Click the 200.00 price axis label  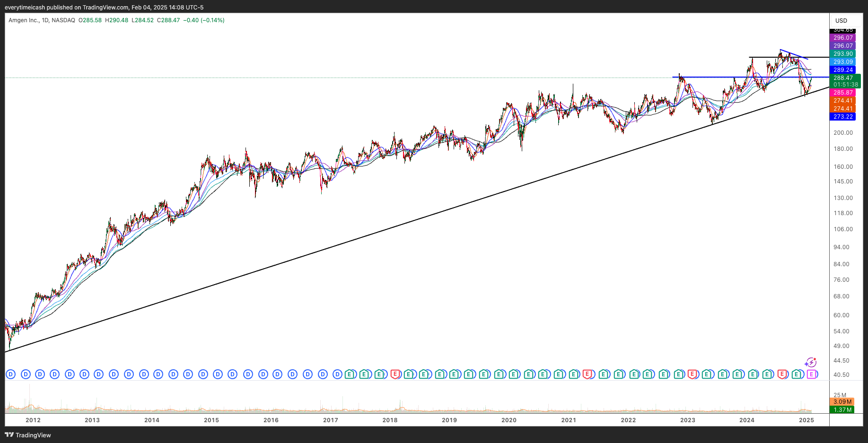point(843,133)
